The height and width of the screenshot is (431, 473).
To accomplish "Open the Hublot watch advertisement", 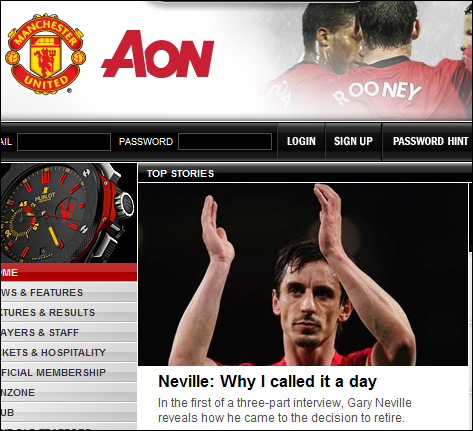I will [68, 213].
